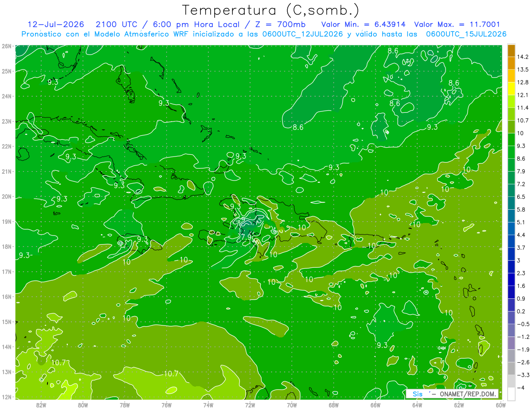Click the 26N latitude axis label
532x411 pixels.
[7, 46]
